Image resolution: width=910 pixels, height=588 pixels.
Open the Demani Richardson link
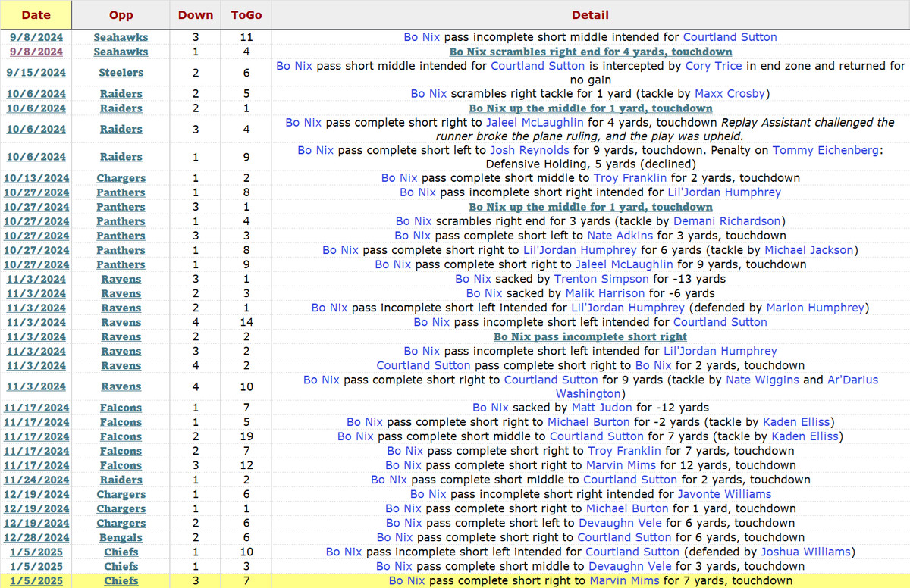click(x=726, y=221)
